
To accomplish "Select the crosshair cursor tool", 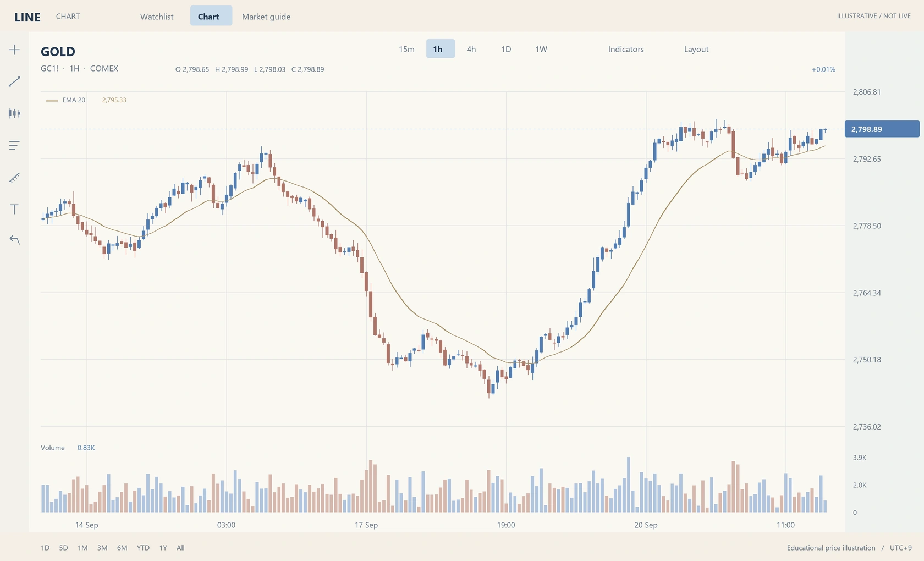I will (14, 50).
